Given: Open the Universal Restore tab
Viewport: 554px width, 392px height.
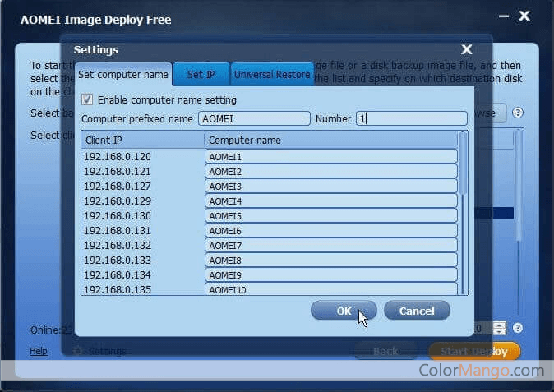Looking at the screenshot, I should (x=272, y=75).
